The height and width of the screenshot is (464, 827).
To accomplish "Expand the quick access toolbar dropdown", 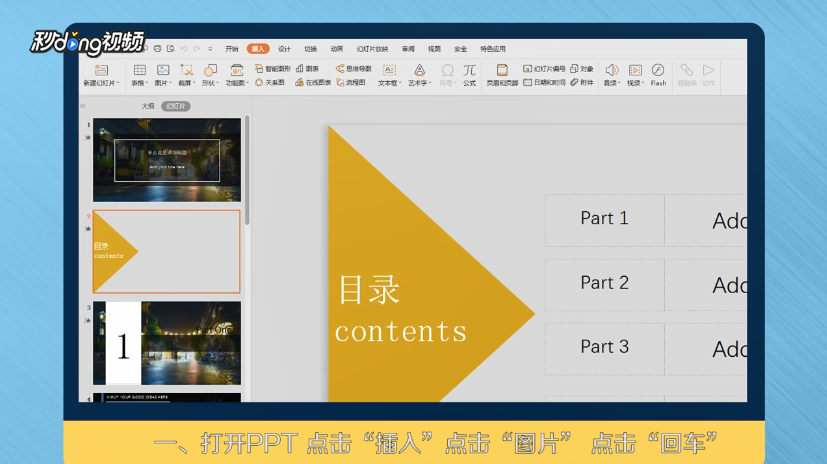I will [x=210, y=49].
